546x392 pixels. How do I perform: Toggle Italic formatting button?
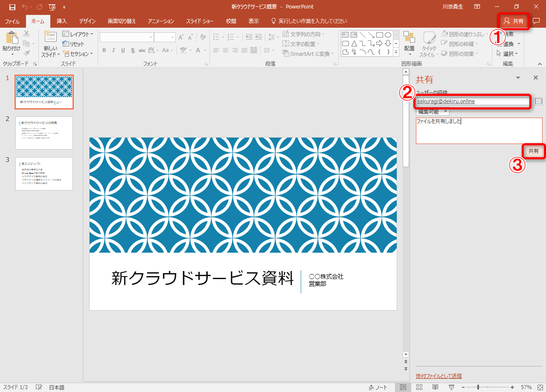coord(113,50)
